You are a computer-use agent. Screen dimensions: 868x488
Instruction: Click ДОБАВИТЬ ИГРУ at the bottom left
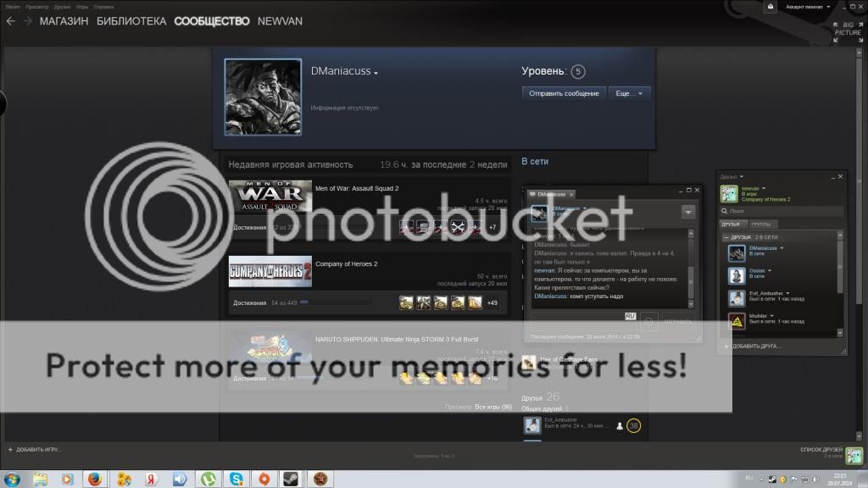pyautogui.click(x=38, y=449)
